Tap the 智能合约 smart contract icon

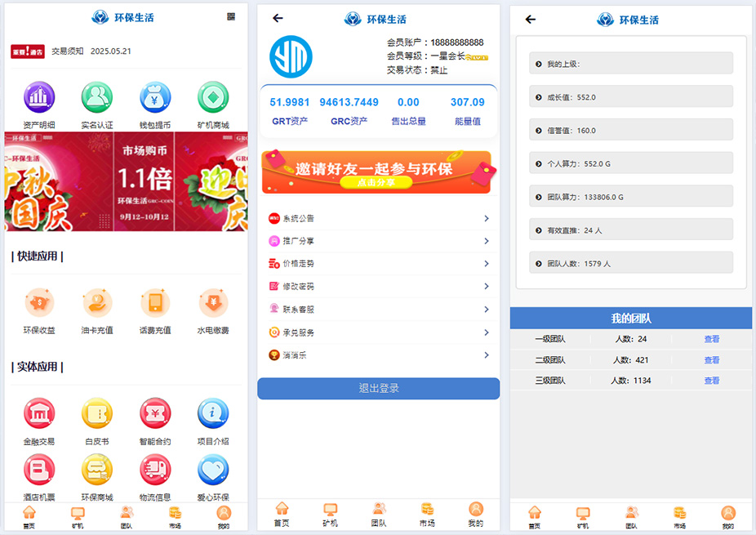click(155, 414)
